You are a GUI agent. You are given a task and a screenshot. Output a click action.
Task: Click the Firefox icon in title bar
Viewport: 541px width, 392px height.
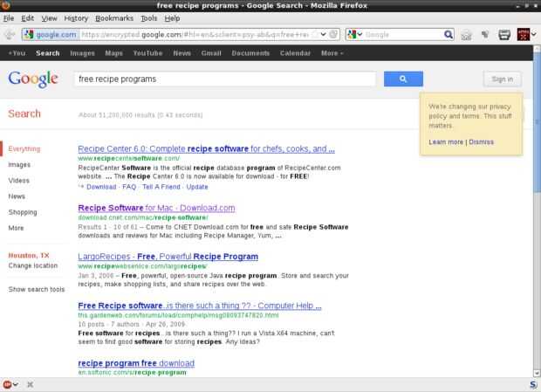pos(6,5)
